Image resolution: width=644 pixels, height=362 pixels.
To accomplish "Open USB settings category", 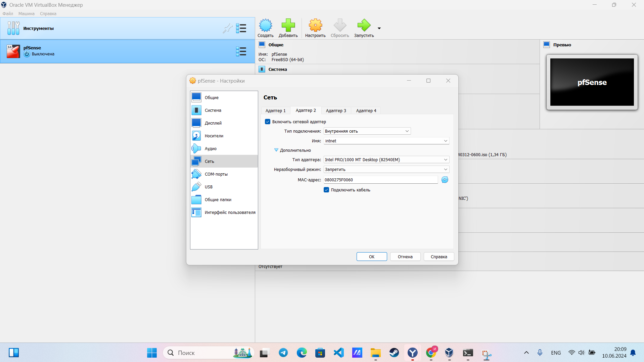I will click(x=224, y=187).
